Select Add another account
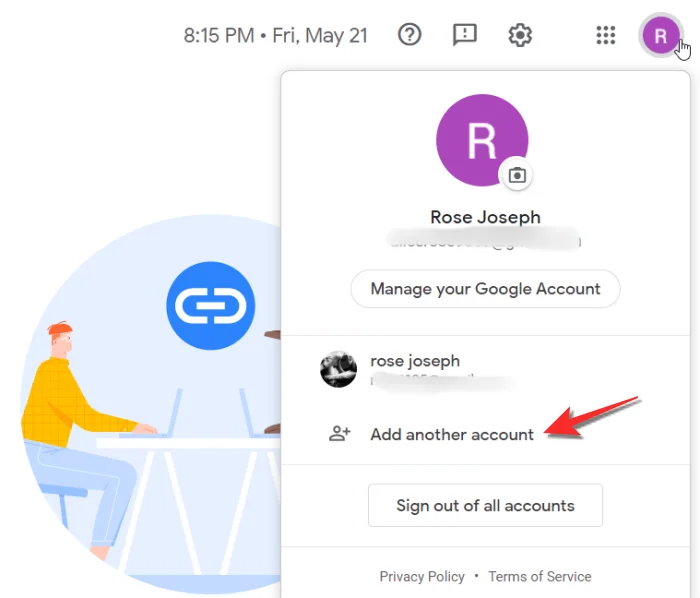 452,434
